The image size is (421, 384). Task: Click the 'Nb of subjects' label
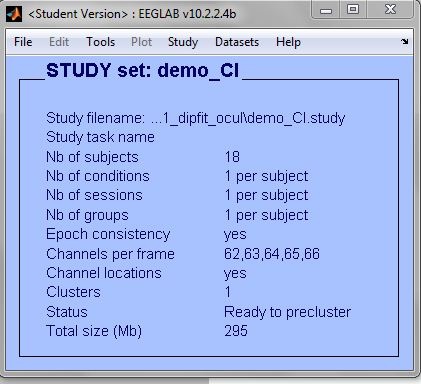click(92, 157)
